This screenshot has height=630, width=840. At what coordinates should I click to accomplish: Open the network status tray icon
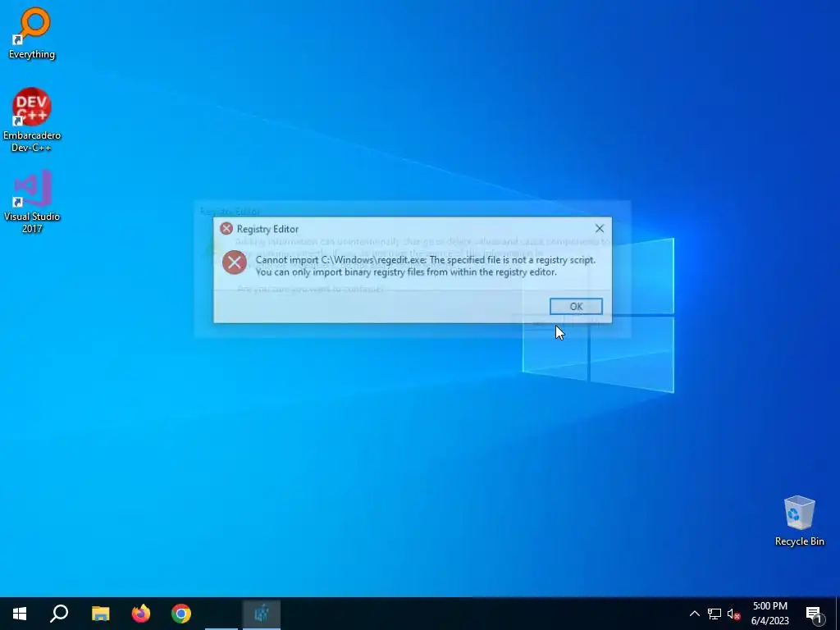pos(714,614)
